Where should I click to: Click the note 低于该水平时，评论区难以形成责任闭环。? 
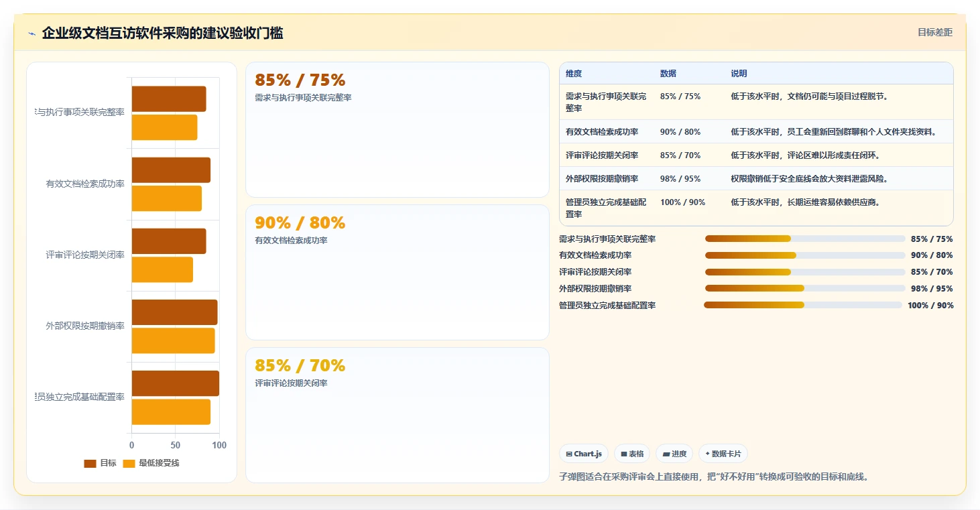[x=806, y=155]
